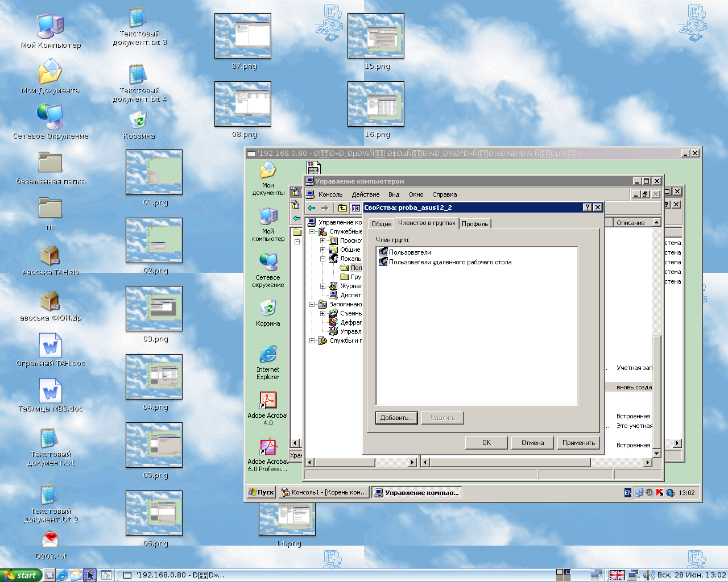Open the 07.png thumbnail on desktop
The image size is (728, 582).
[x=243, y=36]
